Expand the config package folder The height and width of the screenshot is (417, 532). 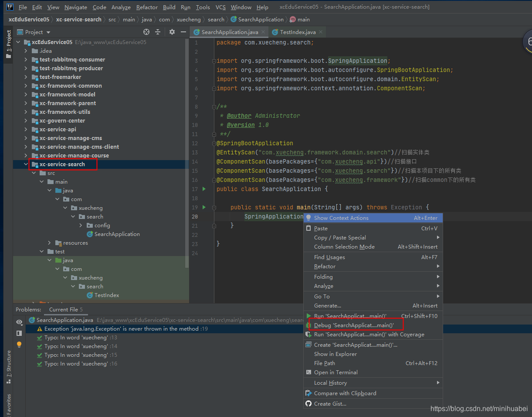pyautogui.click(x=81, y=225)
